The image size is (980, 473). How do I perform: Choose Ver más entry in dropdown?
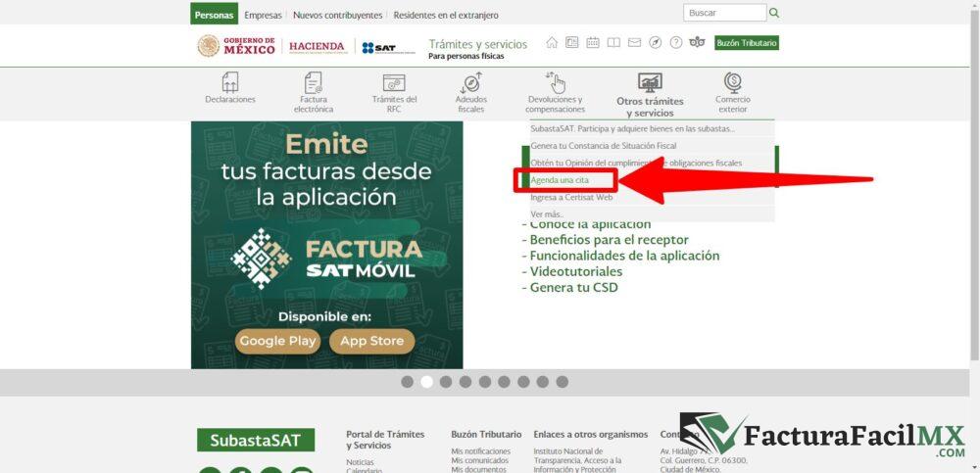click(652, 214)
